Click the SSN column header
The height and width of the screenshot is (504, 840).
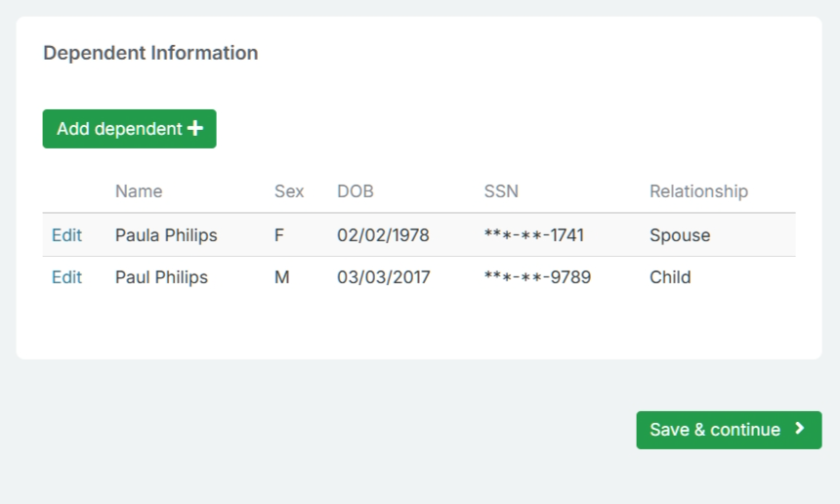(501, 191)
